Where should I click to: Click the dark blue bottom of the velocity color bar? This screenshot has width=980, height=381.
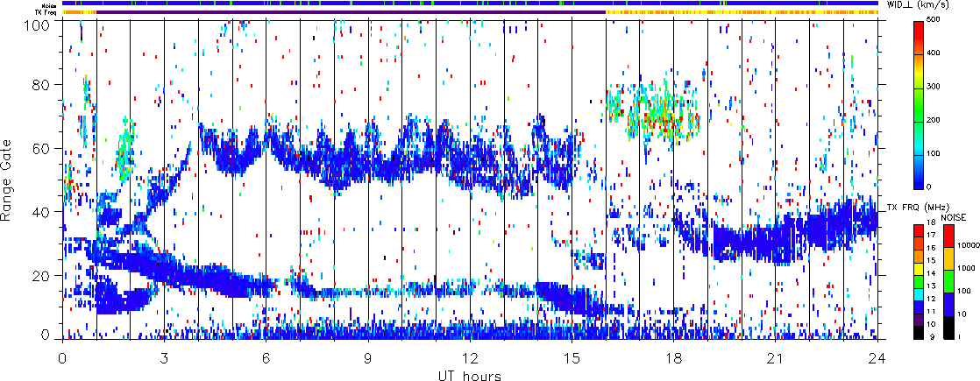coord(919,180)
